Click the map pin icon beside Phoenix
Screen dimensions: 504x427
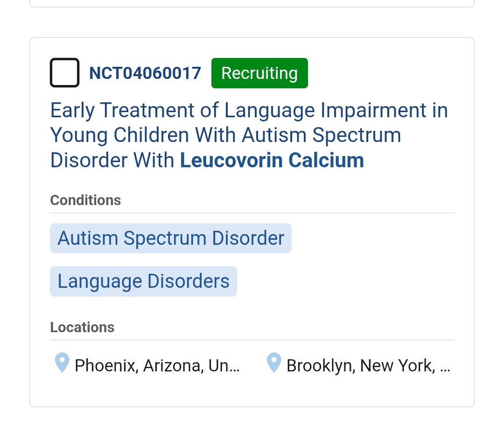[x=62, y=363]
